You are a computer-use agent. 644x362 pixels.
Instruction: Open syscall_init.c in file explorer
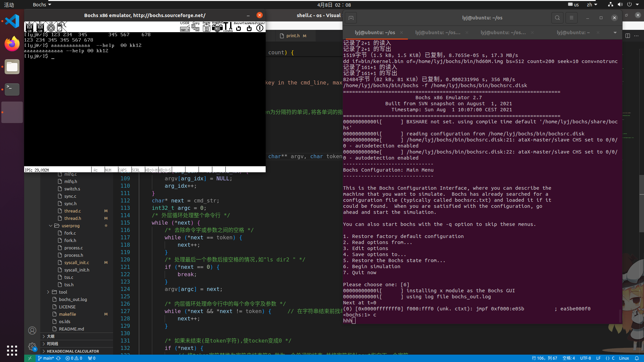(77, 262)
